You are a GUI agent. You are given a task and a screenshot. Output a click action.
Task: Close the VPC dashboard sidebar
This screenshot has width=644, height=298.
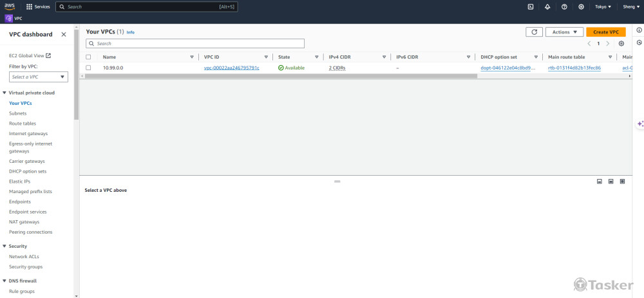pos(63,34)
